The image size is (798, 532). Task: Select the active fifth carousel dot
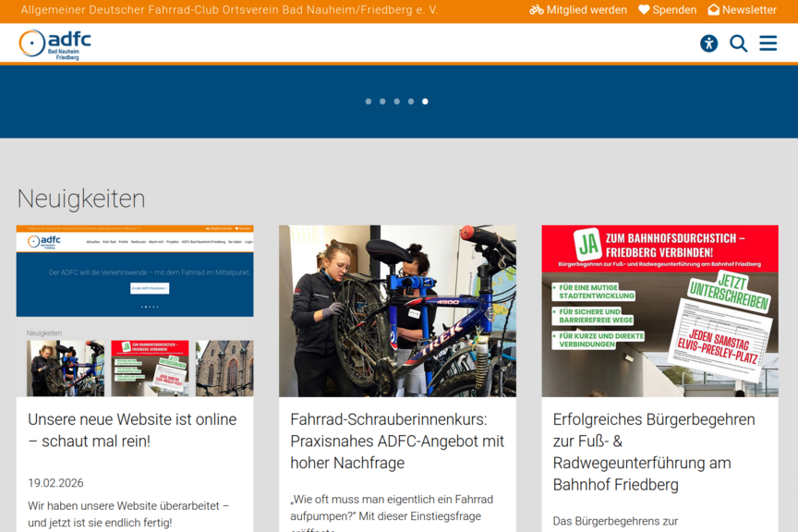pyautogui.click(x=425, y=102)
